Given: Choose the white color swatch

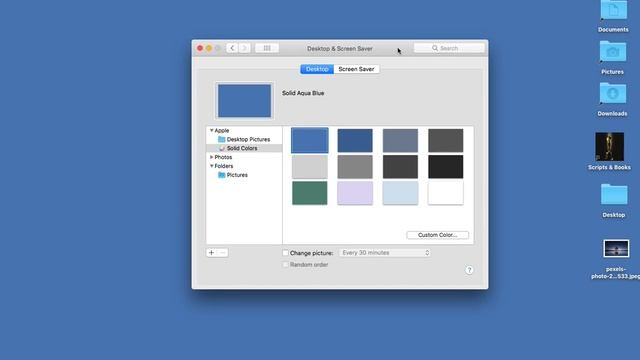Looking at the screenshot, I should (446, 193).
